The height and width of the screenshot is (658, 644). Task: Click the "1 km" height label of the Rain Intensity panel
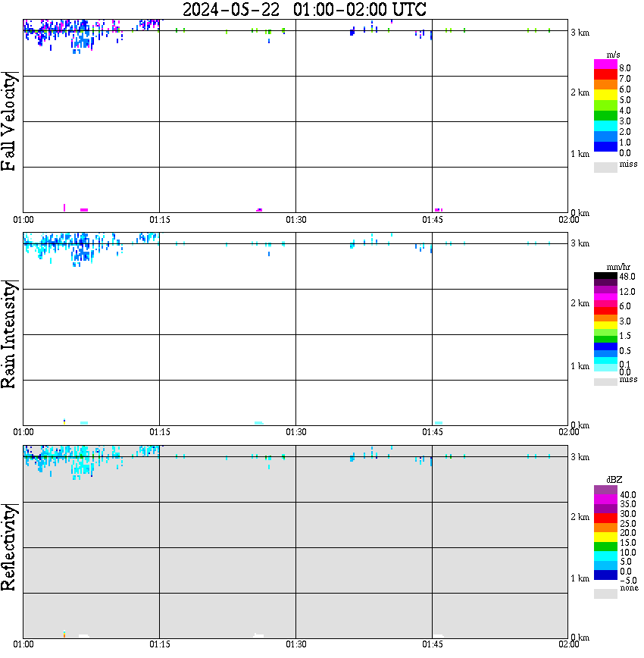pyautogui.click(x=580, y=366)
